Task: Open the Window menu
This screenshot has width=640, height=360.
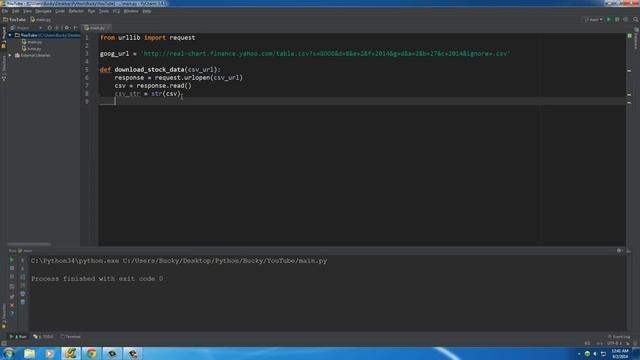Action: coord(131,11)
